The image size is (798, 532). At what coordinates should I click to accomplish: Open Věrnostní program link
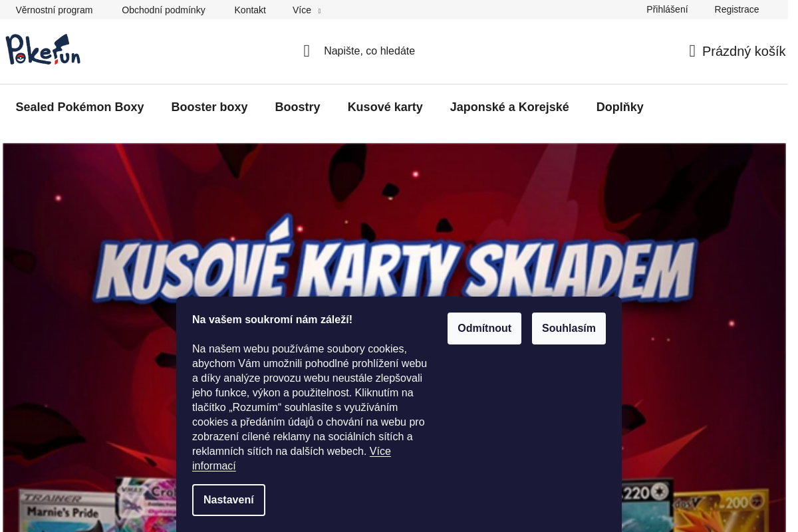55,10
